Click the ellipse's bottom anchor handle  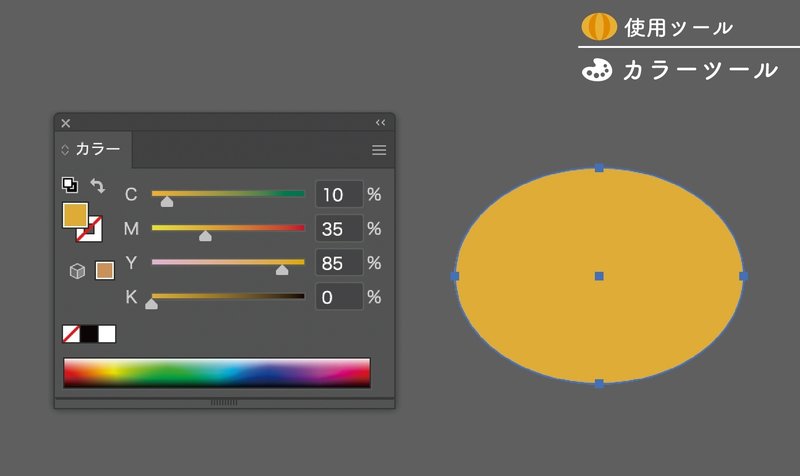pyautogui.click(x=599, y=384)
